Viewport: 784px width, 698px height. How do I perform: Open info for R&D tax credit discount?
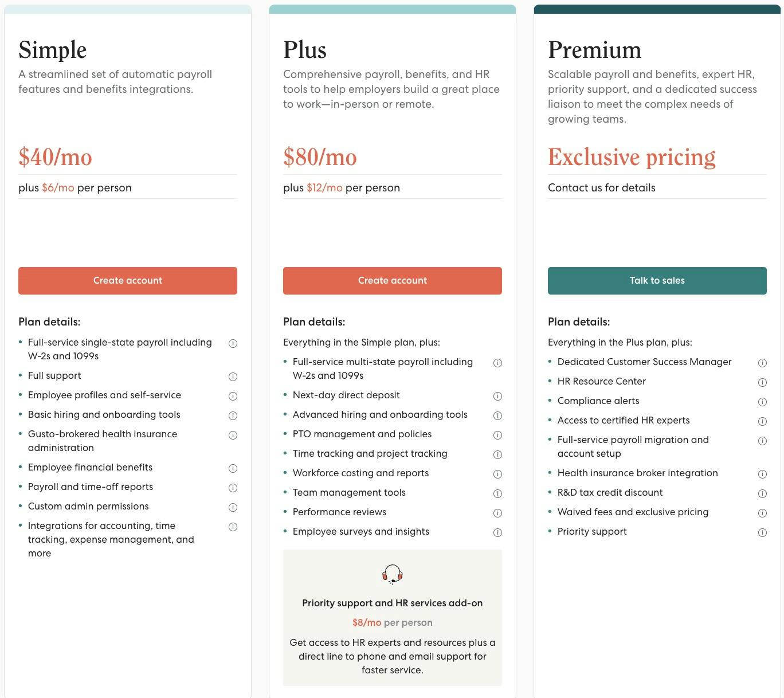[x=762, y=493]
